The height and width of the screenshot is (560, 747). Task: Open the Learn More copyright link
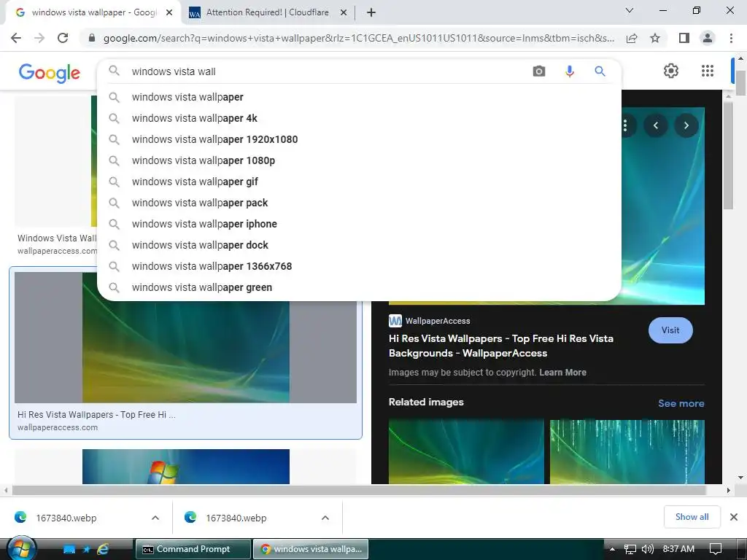pyautogui.click(x=562, y=373)
